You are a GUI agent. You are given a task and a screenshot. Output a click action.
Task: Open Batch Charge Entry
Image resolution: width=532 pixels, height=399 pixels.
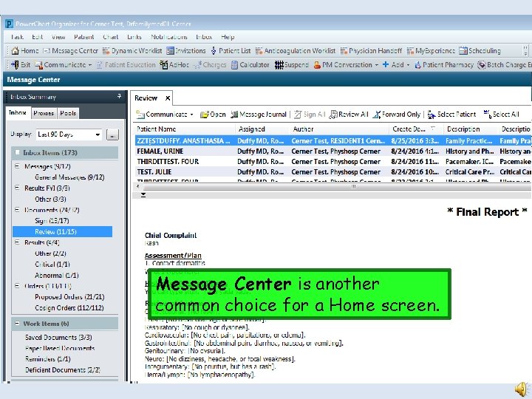tap(504, 65)
